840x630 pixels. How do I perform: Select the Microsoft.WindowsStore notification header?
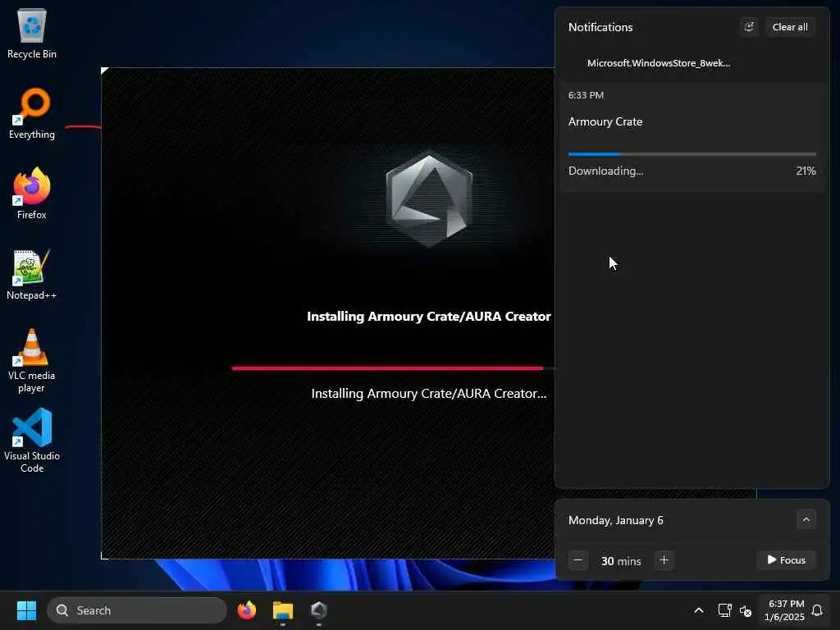[659, 63]
